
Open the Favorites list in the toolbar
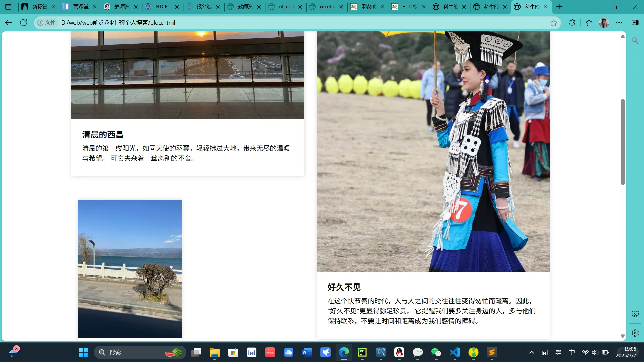click(589, 23)
